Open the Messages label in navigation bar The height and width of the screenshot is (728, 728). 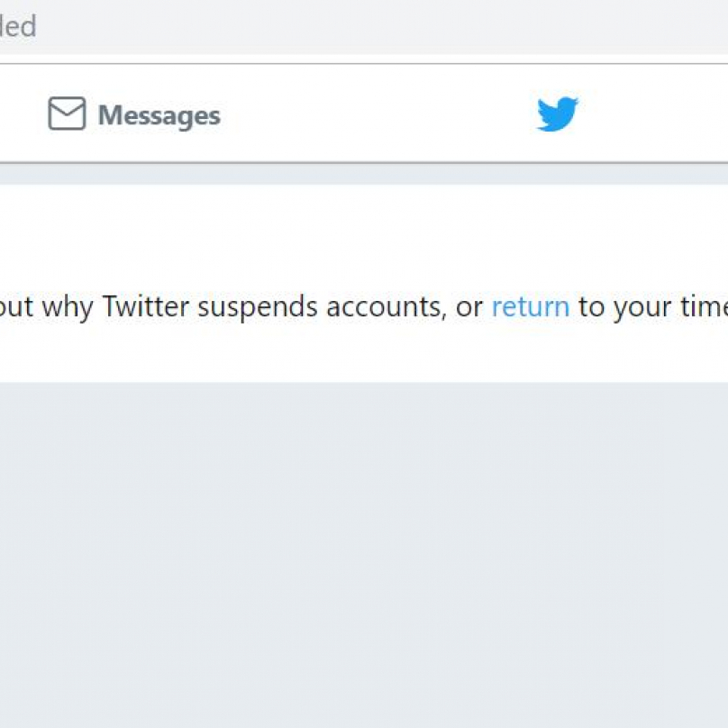click(159, 115)
